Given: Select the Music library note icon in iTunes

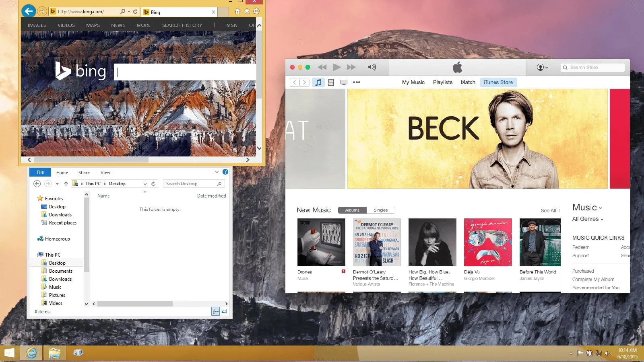Looking at the screenshot, I should click(318, 82).
